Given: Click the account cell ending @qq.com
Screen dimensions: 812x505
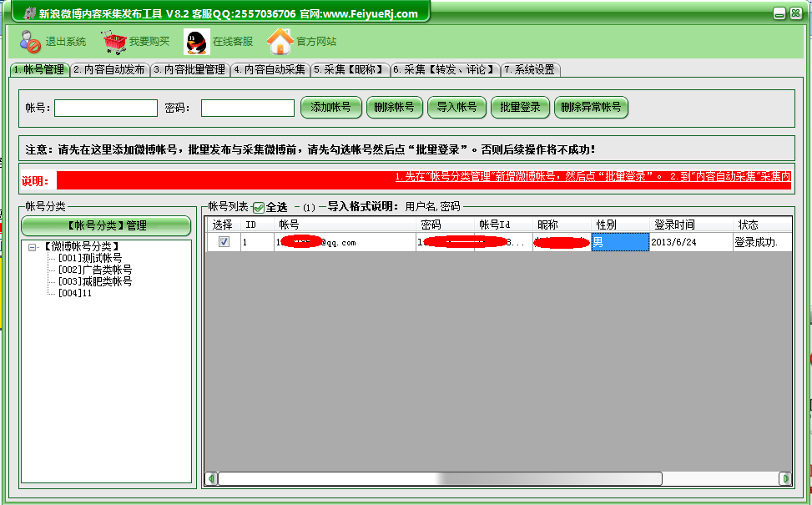Looking at the screenshot, I should (345, 242).
